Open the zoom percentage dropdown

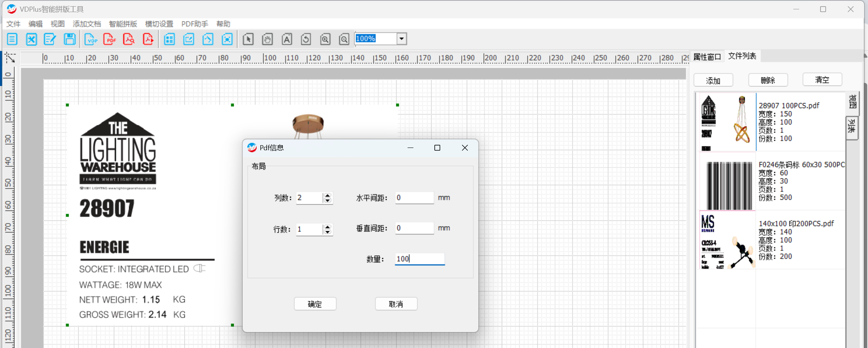point(401,39)
